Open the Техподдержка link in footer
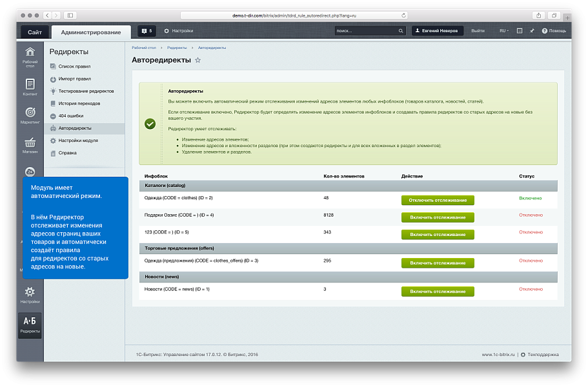The height and width of the screenshot is (387, 588). [542, 354]
